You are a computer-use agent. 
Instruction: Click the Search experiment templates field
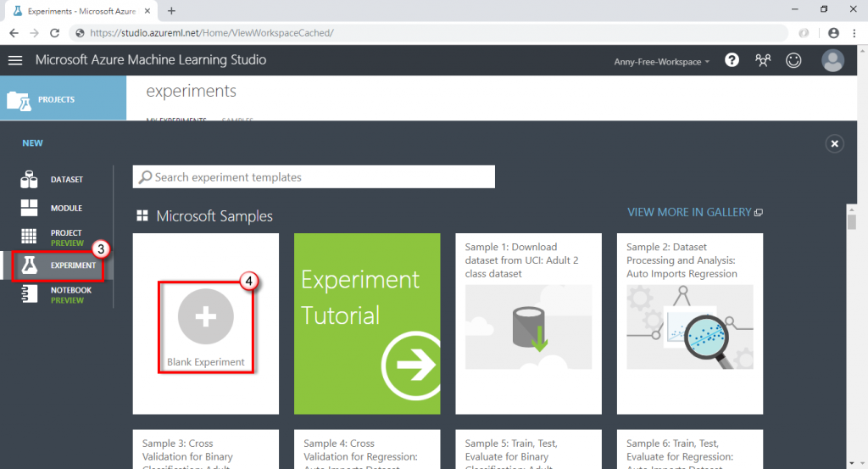[x=314, y=176]
